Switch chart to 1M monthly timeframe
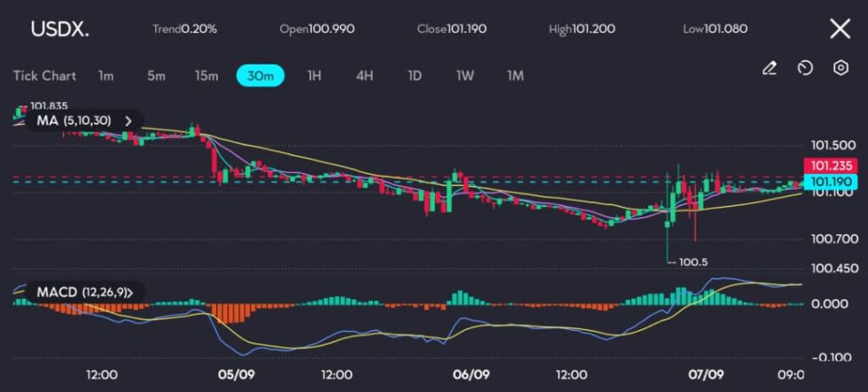 point(515,76)
